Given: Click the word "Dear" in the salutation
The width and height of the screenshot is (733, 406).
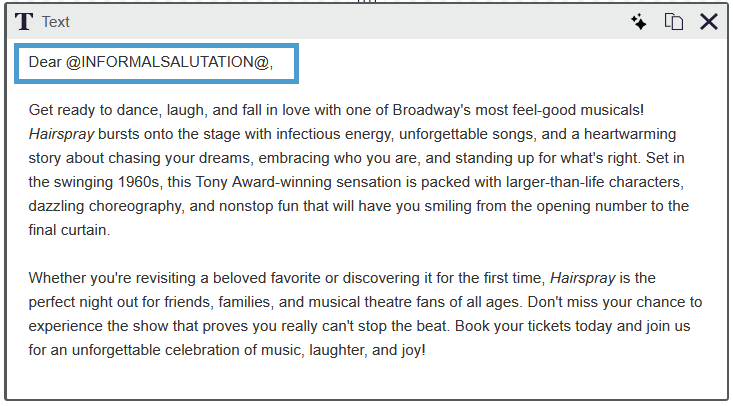Looking at the screenshot, I should click(x=45, y=62).
